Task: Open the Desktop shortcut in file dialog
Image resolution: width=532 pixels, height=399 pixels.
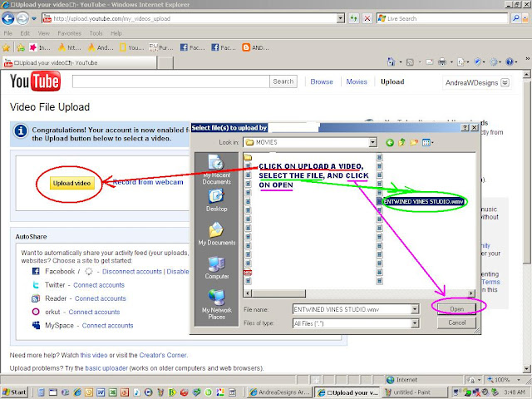Action: coord(216,200)
